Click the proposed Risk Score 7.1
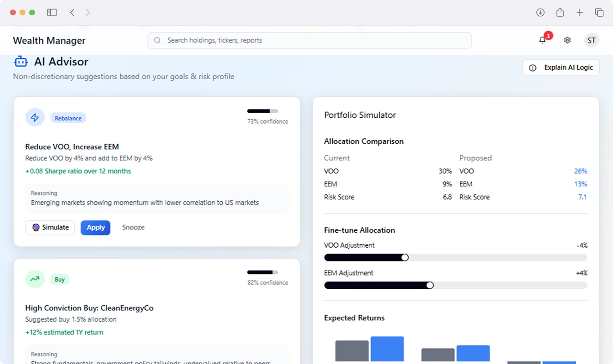This screenshot has width=613, height=364. click(582, 197)
